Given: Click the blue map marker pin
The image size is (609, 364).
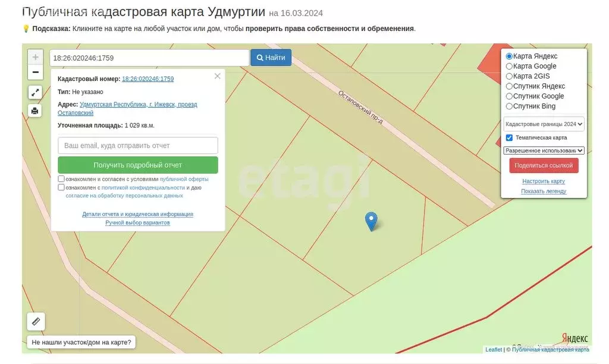Looking at the screenshot, I should (x=371, y=221).
